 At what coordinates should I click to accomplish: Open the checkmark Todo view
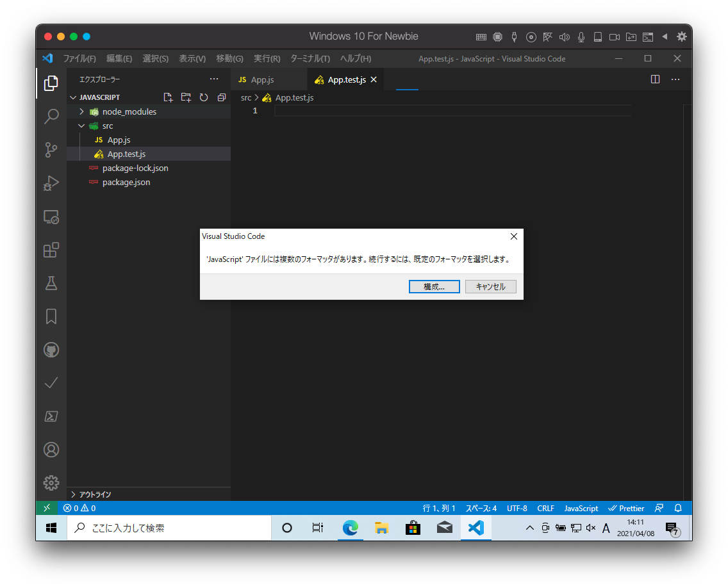[51, 383]
